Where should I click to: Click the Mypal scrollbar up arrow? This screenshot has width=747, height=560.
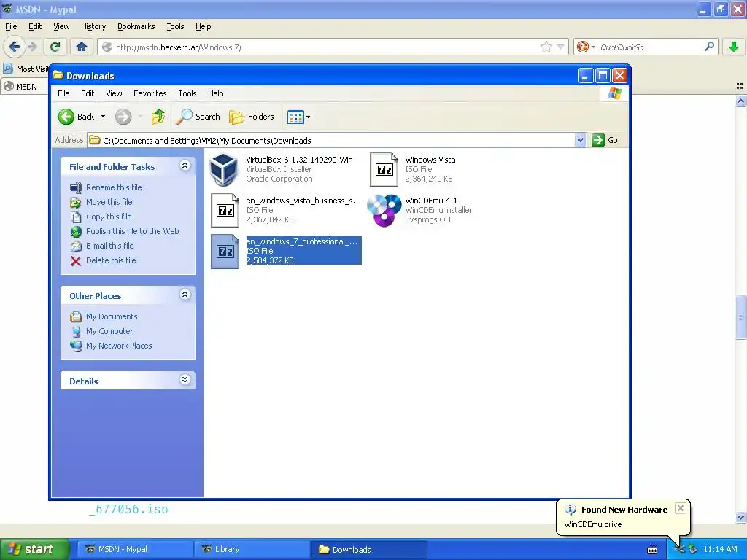[x=740, y=101]
